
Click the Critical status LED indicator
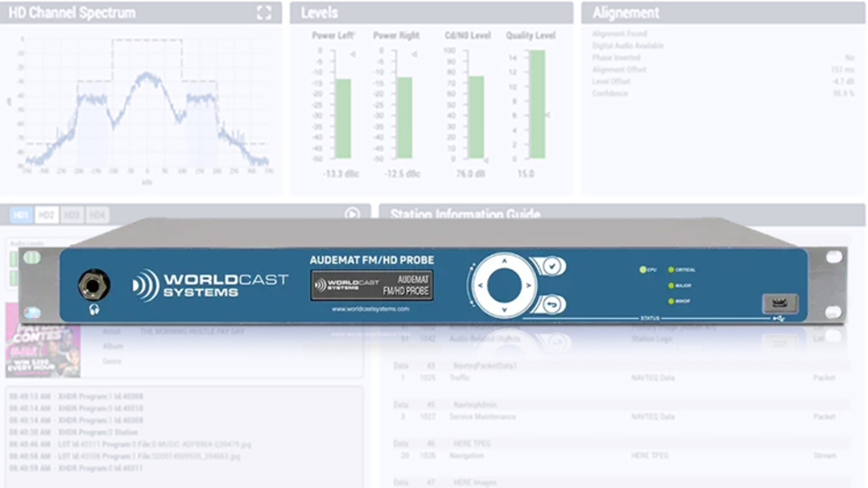click(x=671, y=270)
